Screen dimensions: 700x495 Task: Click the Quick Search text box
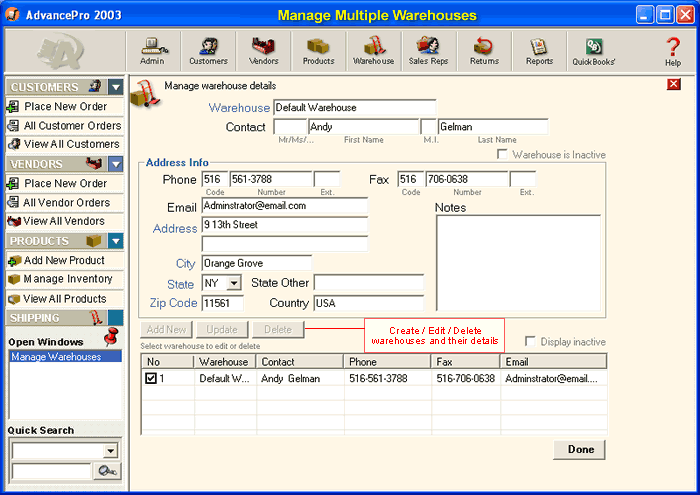[x=51, y=471]
